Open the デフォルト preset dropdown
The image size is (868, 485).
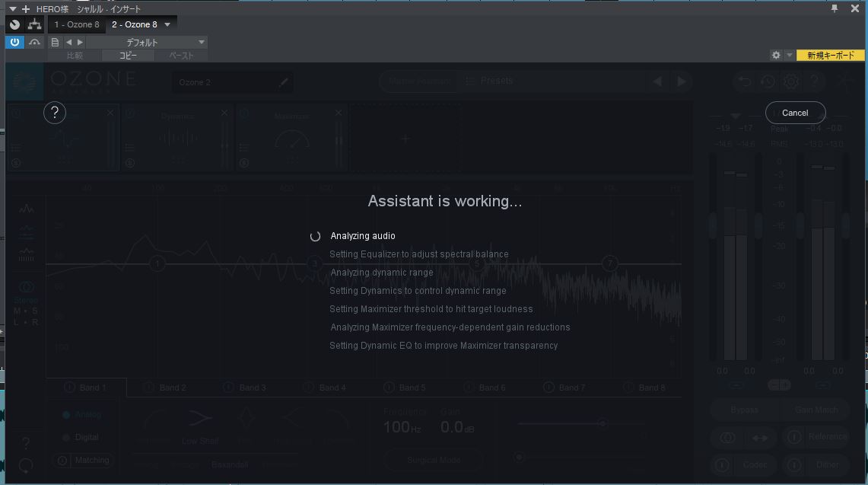[147, 42]
